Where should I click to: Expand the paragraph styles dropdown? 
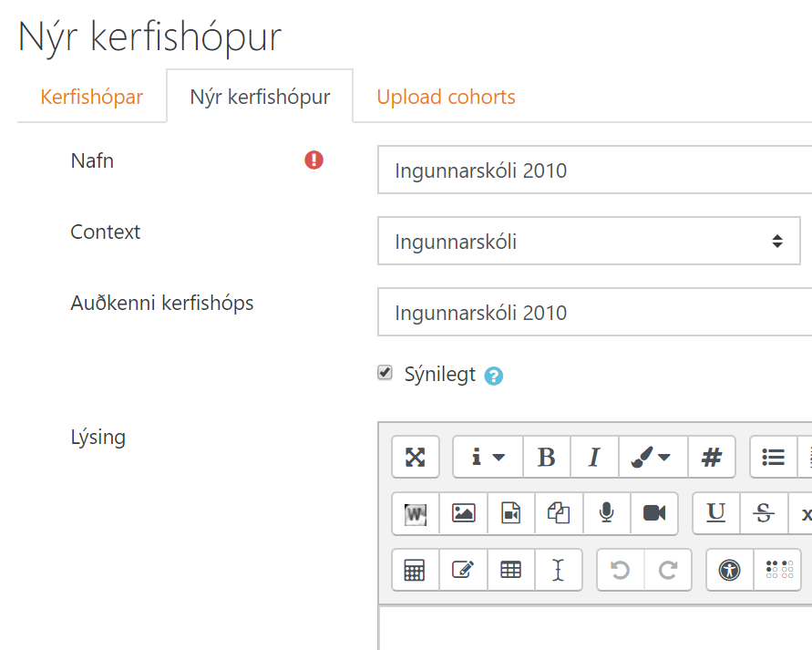pyautogui.click(x=488, y=457)
